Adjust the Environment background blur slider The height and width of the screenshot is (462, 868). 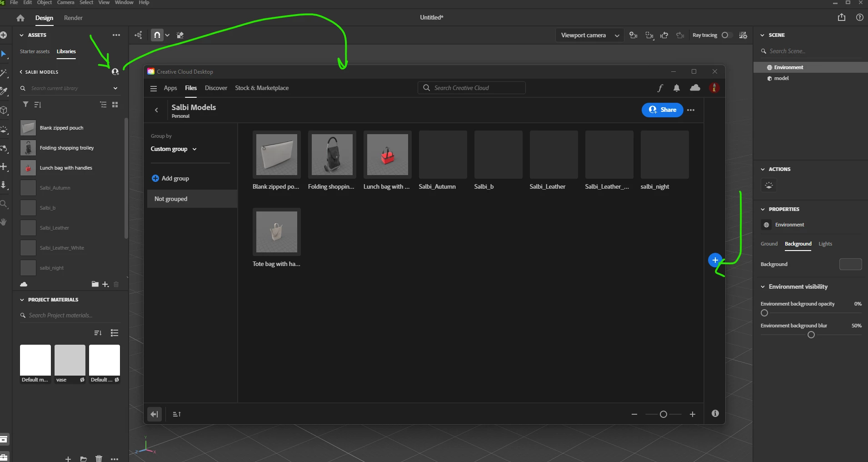tap(811, 335)
